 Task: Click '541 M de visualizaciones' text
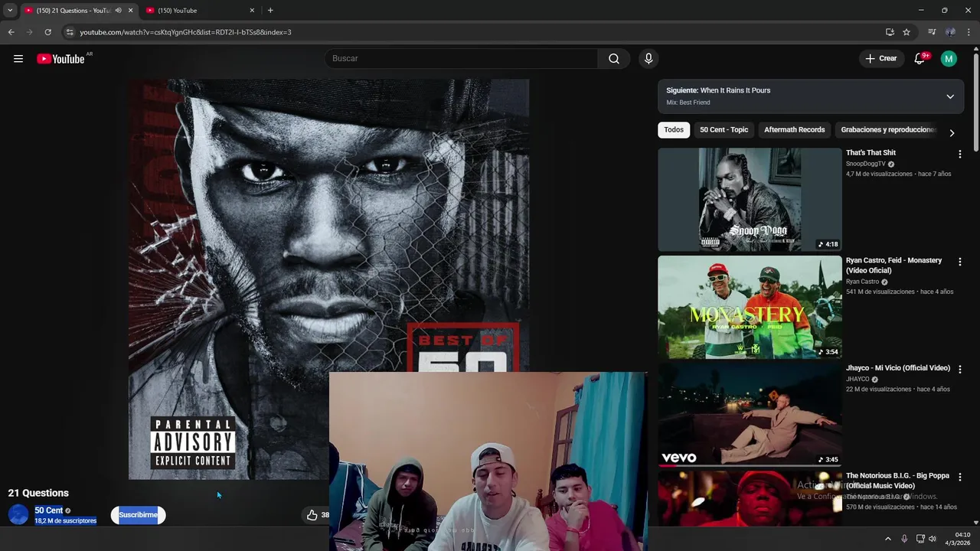click(x=880, y=292)
